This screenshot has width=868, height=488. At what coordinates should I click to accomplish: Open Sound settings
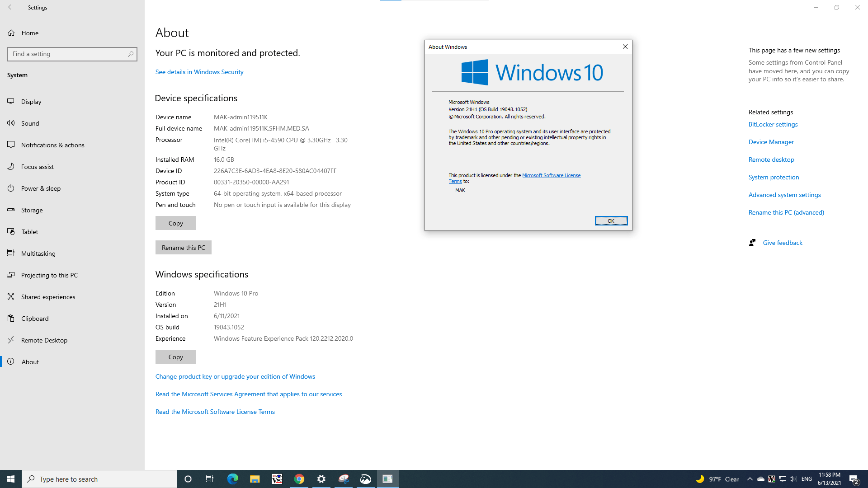72,123
